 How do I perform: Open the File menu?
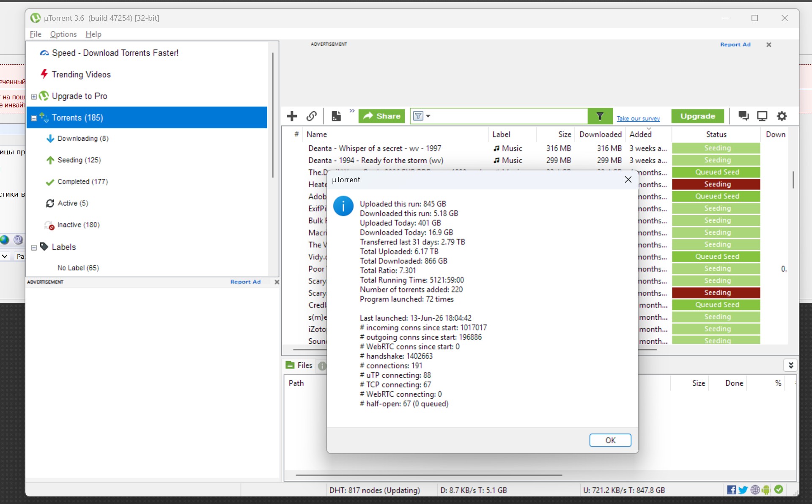pos(36,34)
